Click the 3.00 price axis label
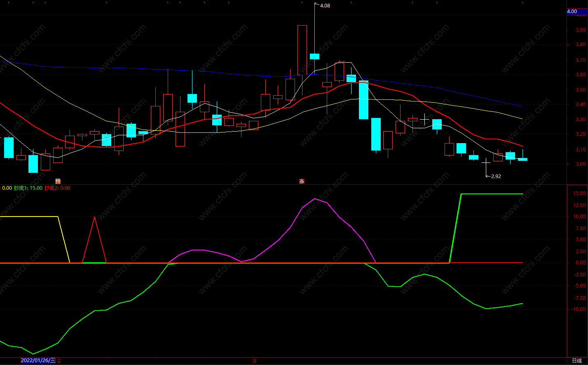Image resolution: width=588 pixels, height=365 pixels. point(581,164)
